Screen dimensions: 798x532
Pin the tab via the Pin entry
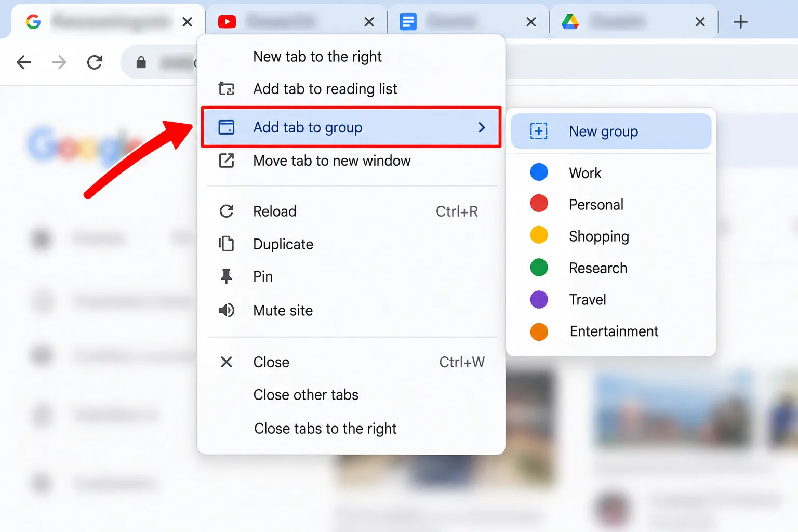pos(263,276)
